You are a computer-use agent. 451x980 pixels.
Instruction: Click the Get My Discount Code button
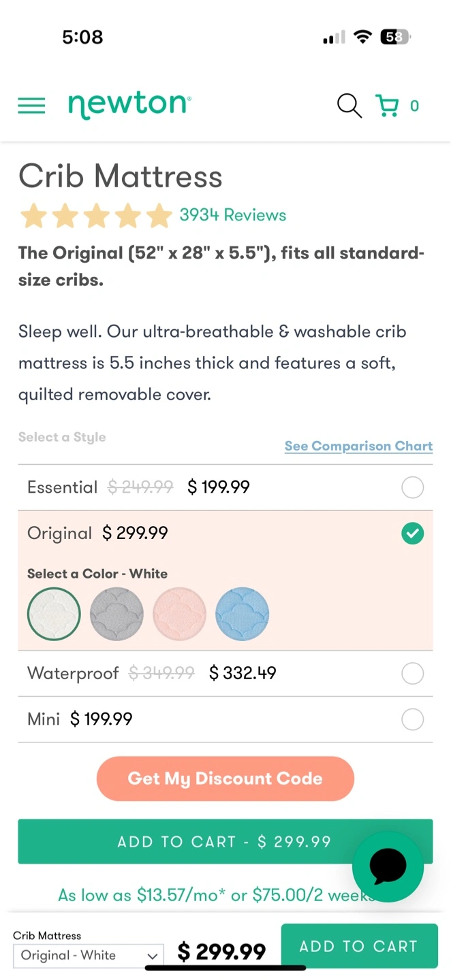tap(226, 779)
